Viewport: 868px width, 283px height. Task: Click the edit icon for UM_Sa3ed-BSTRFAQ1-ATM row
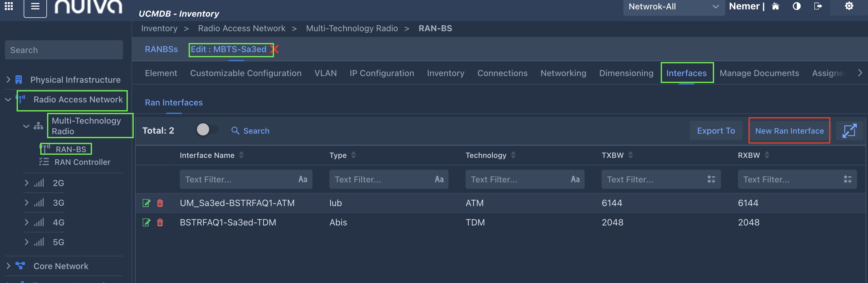pyautogui.click(x=146, y=203)
